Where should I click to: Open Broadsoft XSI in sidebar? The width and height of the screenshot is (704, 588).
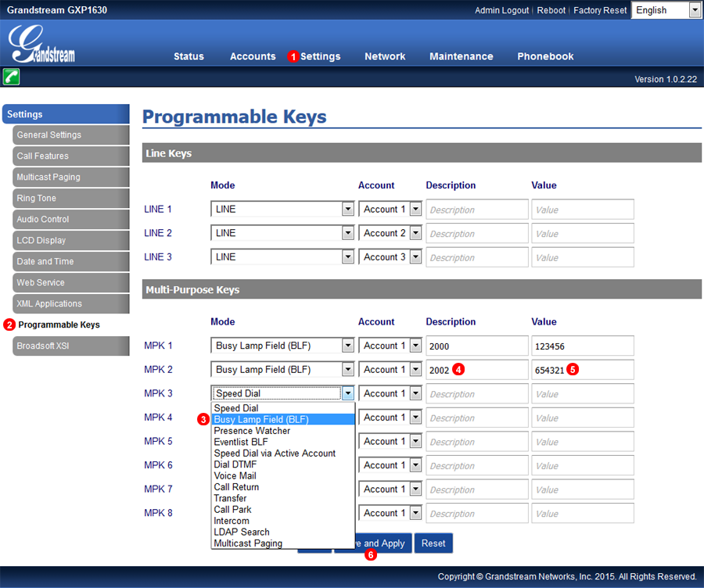click(71, 346)
